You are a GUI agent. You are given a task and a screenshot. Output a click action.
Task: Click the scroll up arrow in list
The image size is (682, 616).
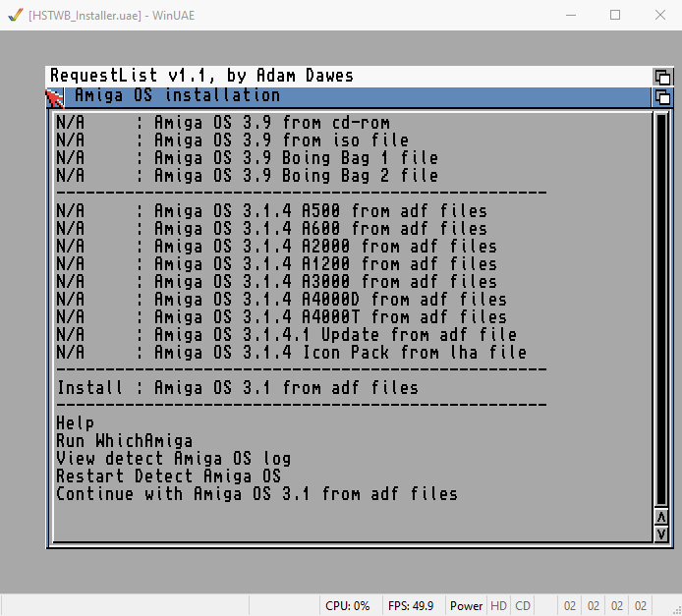[x=661, y=516]
